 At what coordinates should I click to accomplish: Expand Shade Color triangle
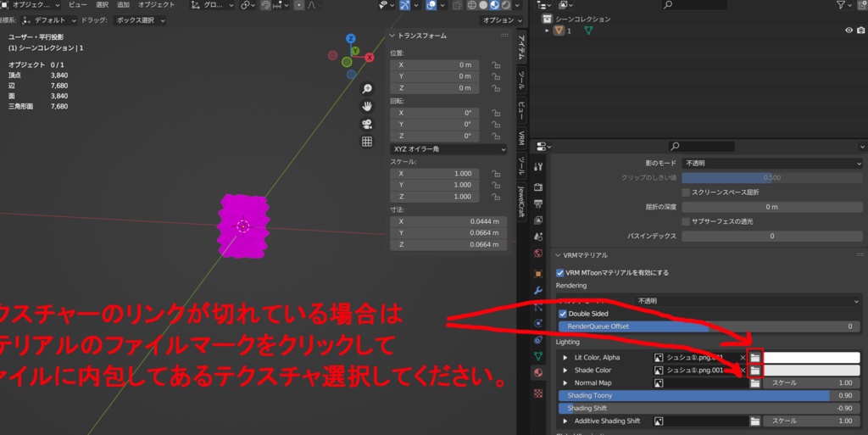pyautogui.click(x=565, y=371)
